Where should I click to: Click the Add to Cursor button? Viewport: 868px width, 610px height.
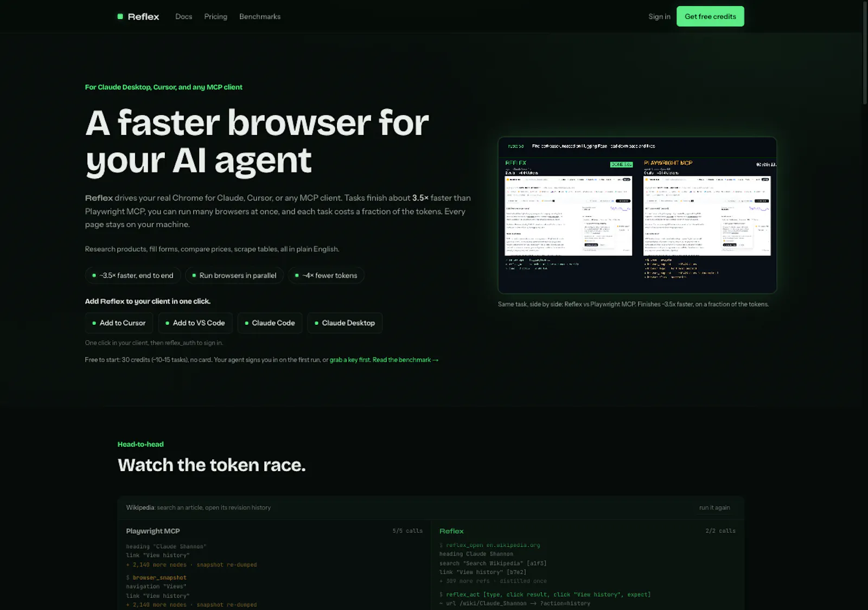(x=119, y=323)
